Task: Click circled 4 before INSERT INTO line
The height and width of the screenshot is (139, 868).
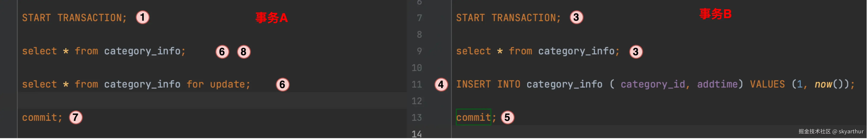Action: (441, 84)
